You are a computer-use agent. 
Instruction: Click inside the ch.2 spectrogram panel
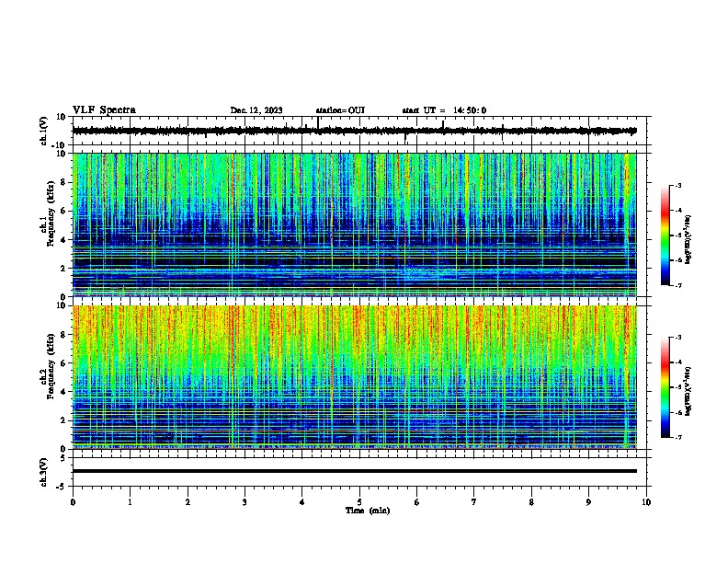[355, 377]
